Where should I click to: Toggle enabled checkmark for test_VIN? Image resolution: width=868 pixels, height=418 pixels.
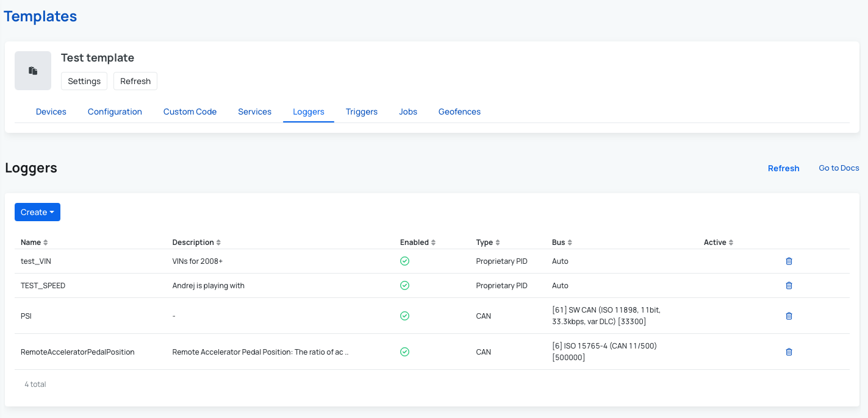coord(404,261)
